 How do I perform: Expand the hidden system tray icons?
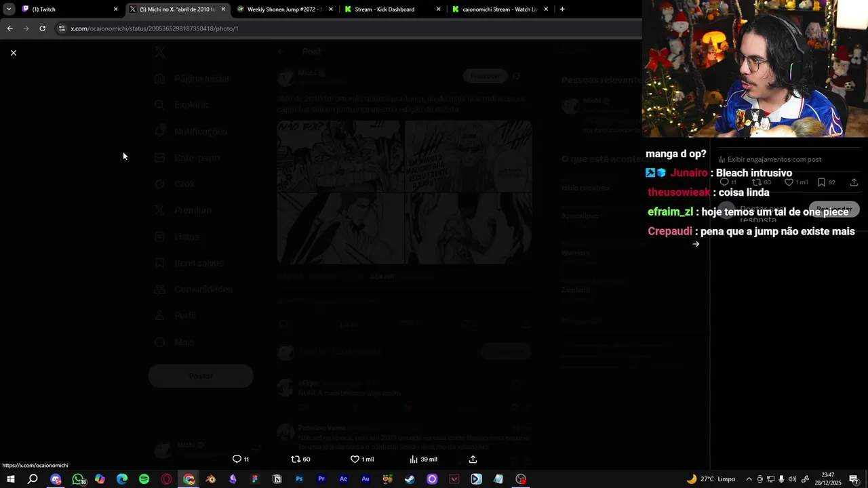pyautogui.click(x=749, y=479)
